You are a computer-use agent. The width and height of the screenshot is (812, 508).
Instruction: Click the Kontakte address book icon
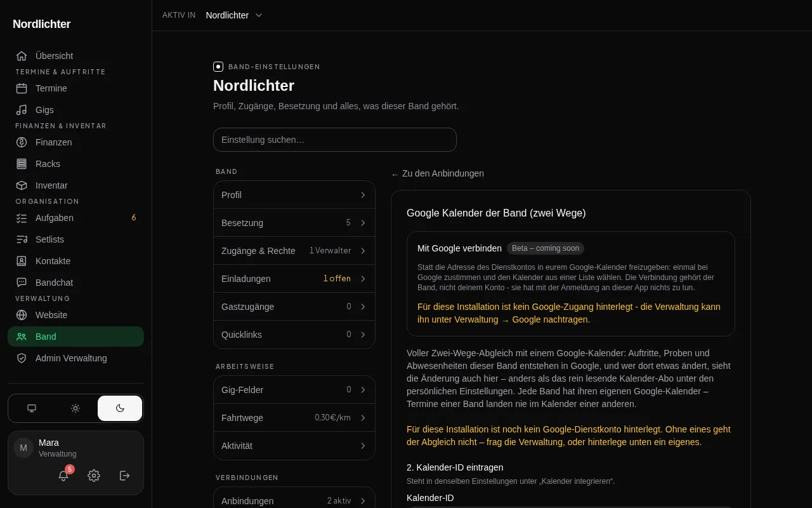(x=22, y=261)
